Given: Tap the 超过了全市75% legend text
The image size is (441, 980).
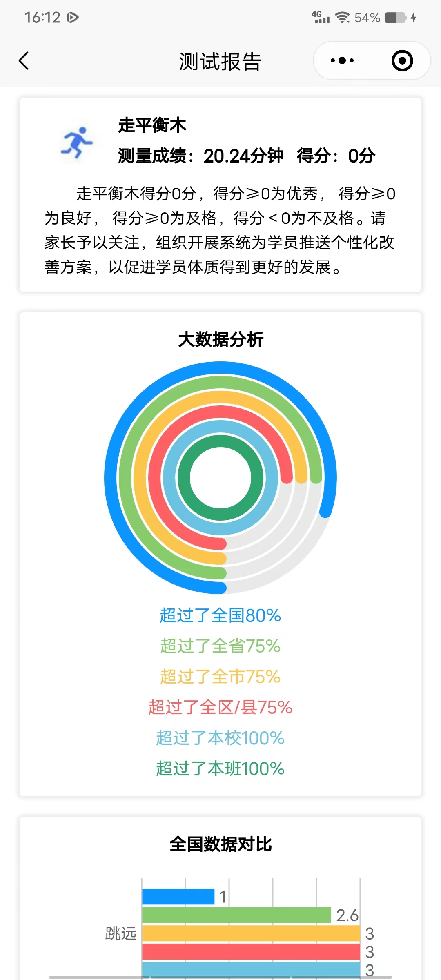Looking at the screenshot, I should [x=220, y=677].
